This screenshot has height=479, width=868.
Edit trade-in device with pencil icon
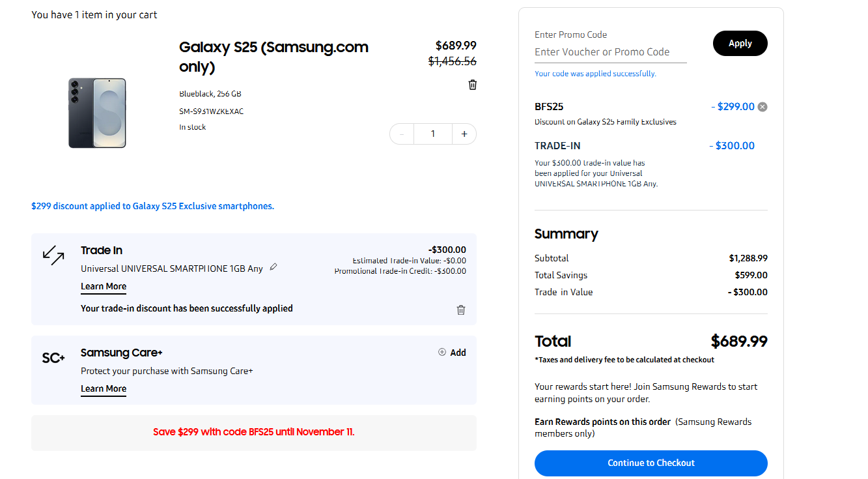pyautogui.click(x=273, y=267)
